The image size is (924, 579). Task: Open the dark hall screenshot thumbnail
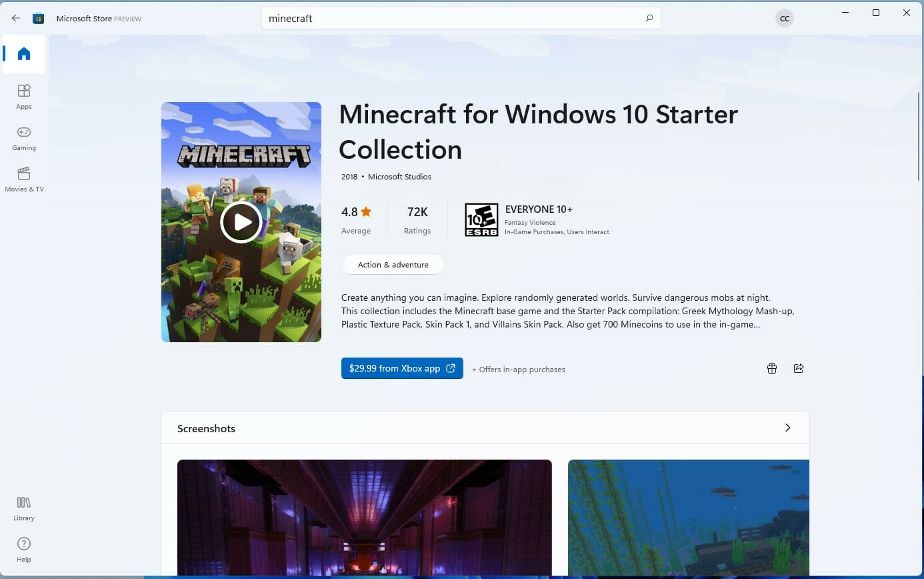365,517
